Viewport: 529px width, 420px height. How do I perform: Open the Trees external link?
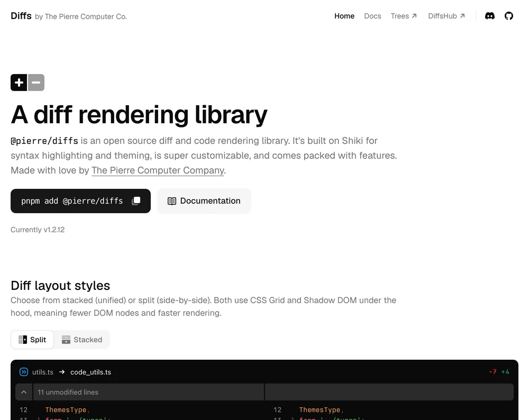[x=404, y=16]
